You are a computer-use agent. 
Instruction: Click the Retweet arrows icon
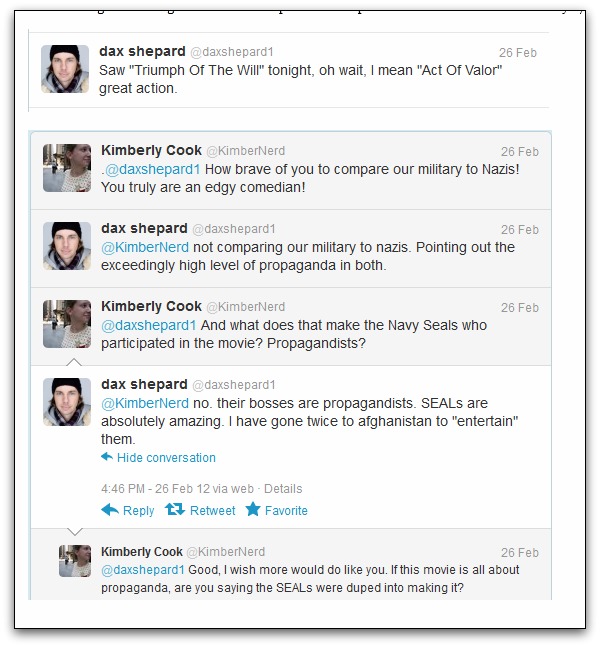[175, 510]
